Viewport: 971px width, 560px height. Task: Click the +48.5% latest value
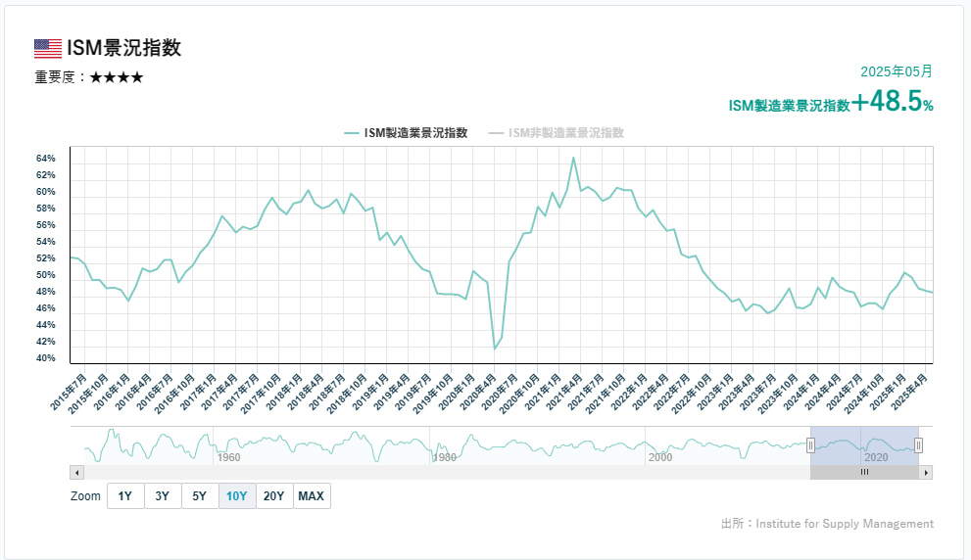(893, 102)
